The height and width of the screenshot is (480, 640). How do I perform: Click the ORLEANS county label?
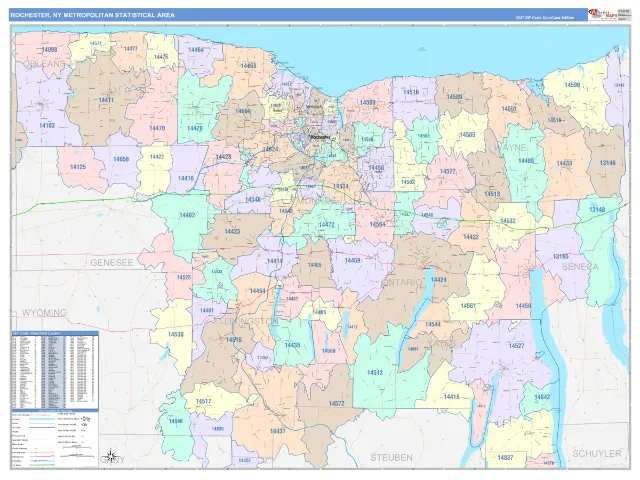click(44, 64)
